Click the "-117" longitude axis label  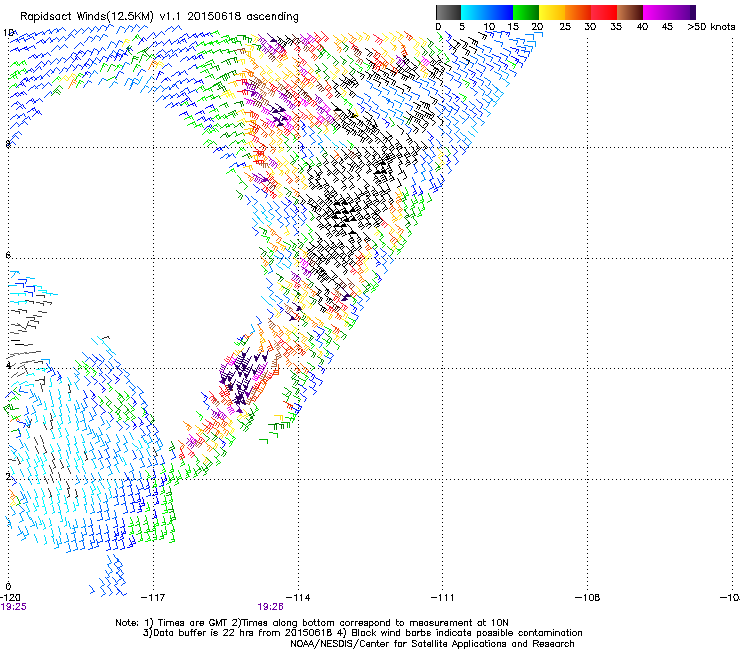[x=153, y=597]
